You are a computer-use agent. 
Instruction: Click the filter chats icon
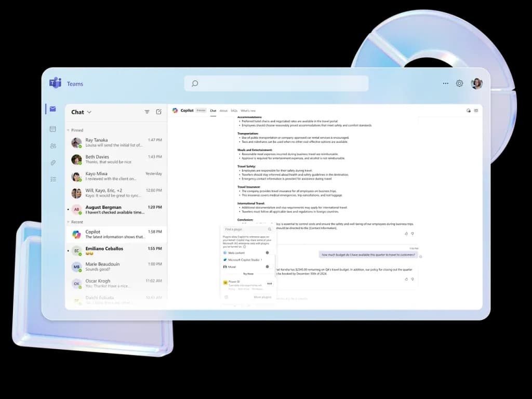tap(147, 112)
